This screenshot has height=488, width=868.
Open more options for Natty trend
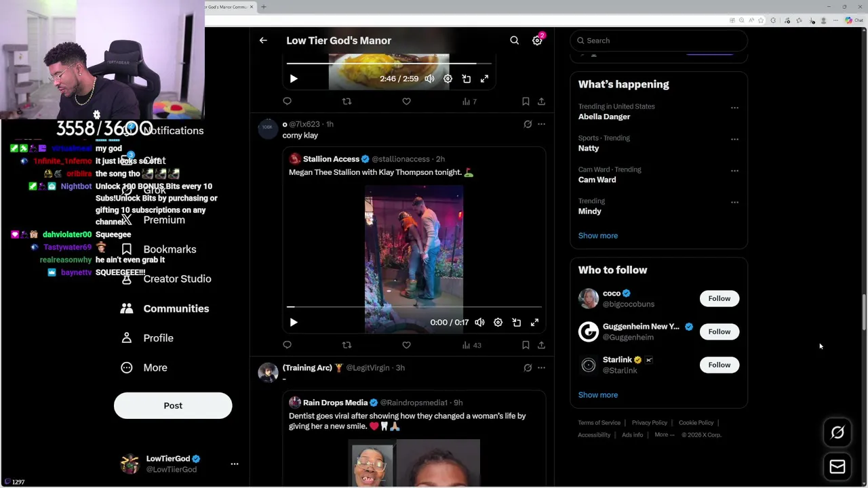click(734, 139)
